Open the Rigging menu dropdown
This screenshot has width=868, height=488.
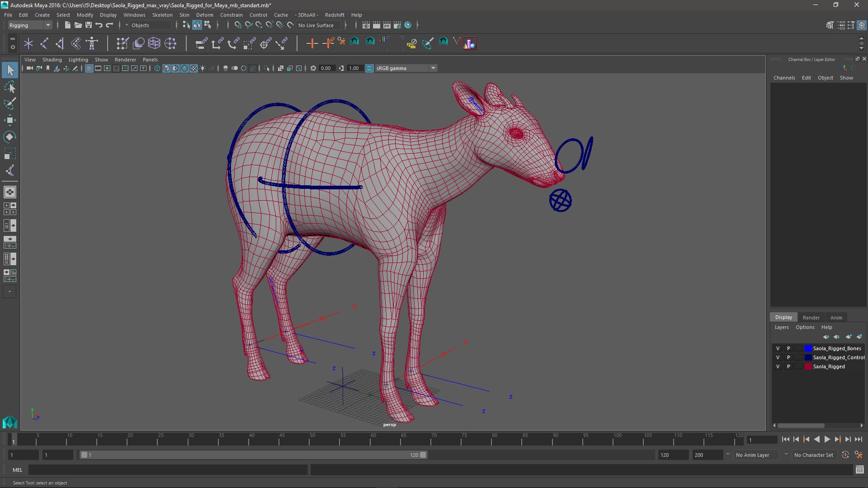point(47,25)
